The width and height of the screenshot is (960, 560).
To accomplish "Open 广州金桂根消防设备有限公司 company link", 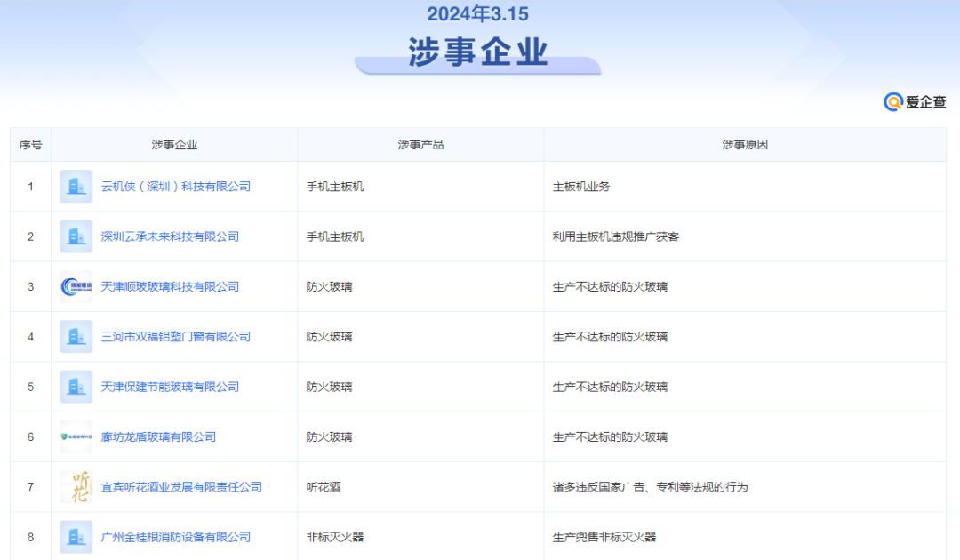I will point(176,538).
